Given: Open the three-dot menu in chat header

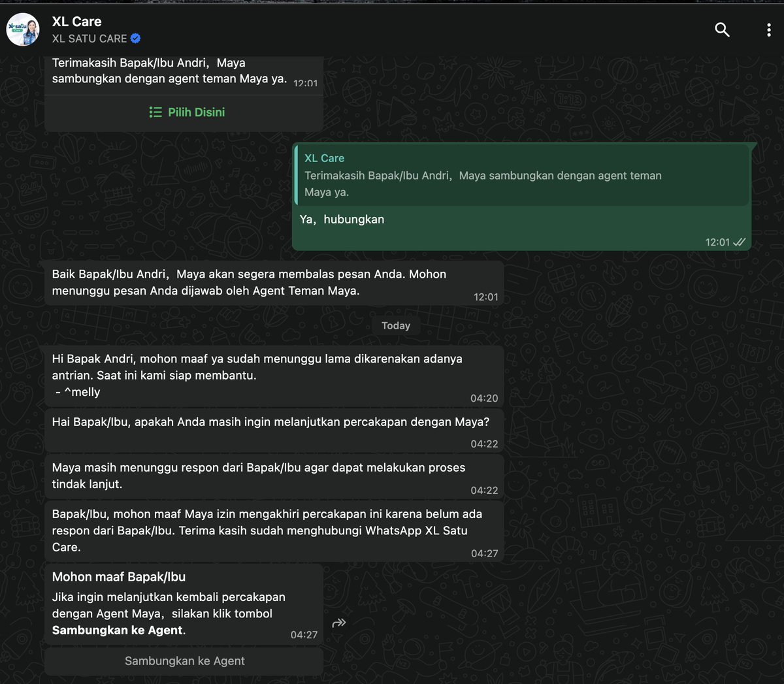Looking at the screenshot, I should pyautogui.click(x=768, y=29).
